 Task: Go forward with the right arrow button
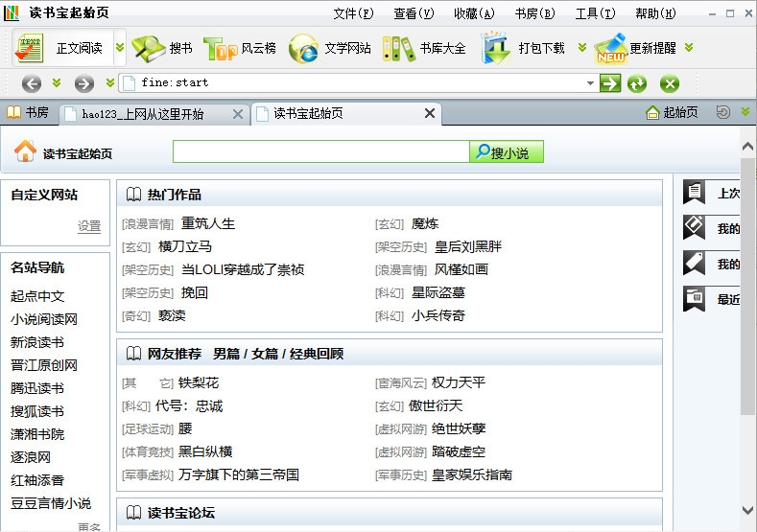84,84
